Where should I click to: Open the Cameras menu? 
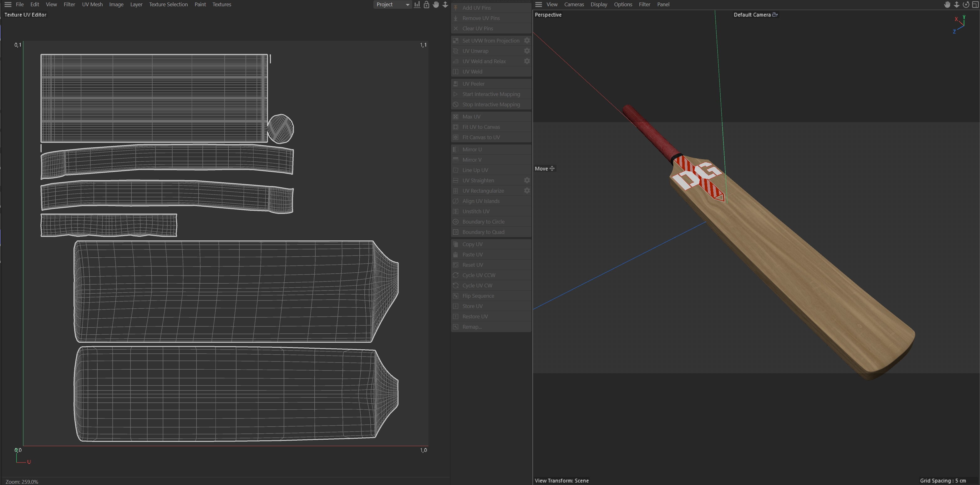click(574, 5)
